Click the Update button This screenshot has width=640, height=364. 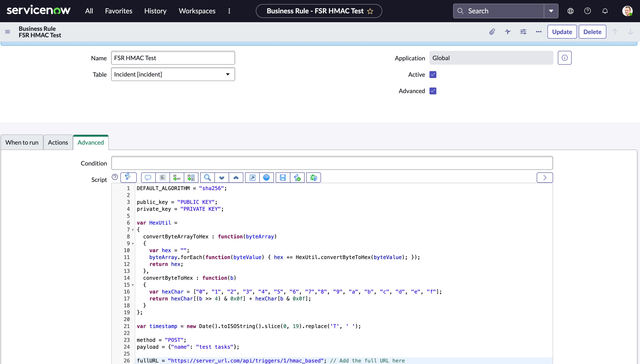pos(562,32)
